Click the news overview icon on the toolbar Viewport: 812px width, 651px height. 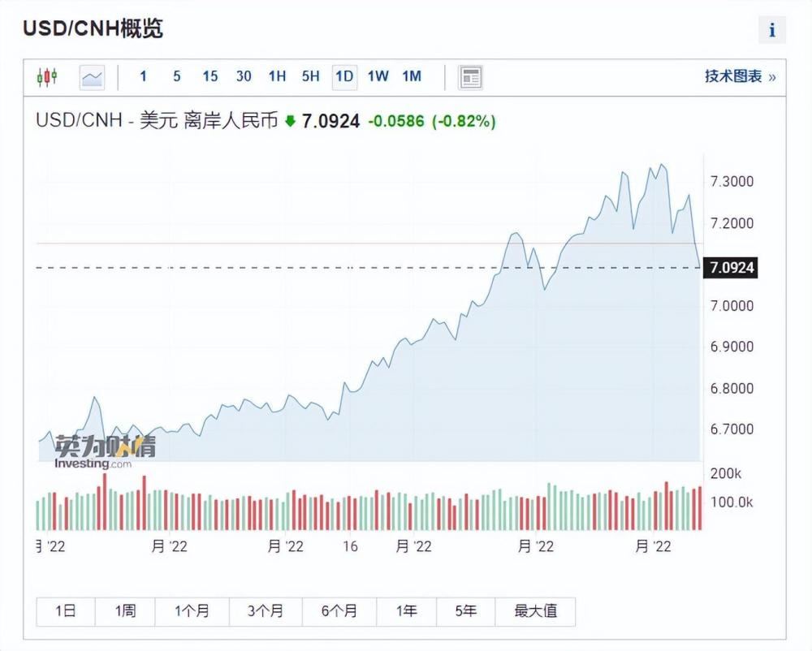pos(469,76)
